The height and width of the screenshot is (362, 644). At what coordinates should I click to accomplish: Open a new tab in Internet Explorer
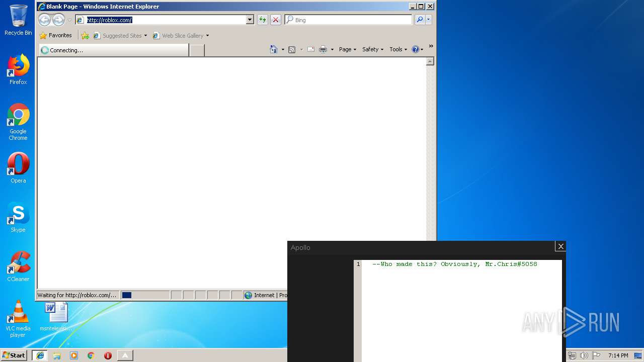(197, 50)
